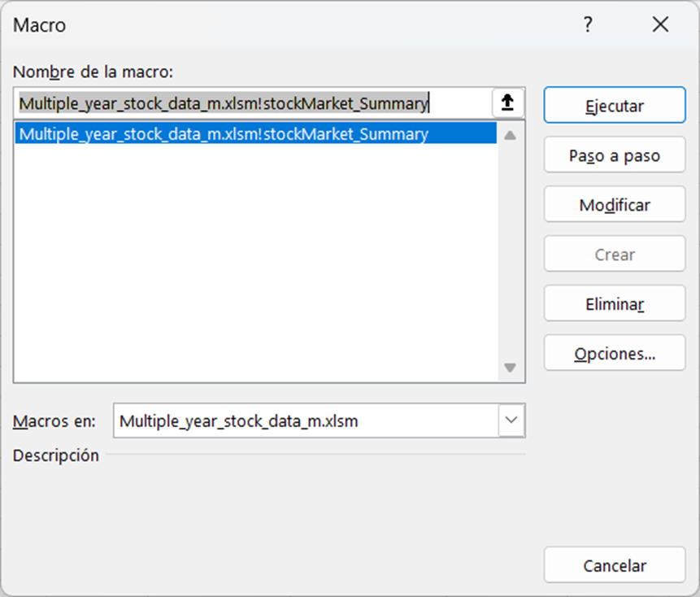Place cursor in the Nombre de la macro field
The image size is (700, 597).
[x=244, y=103]
